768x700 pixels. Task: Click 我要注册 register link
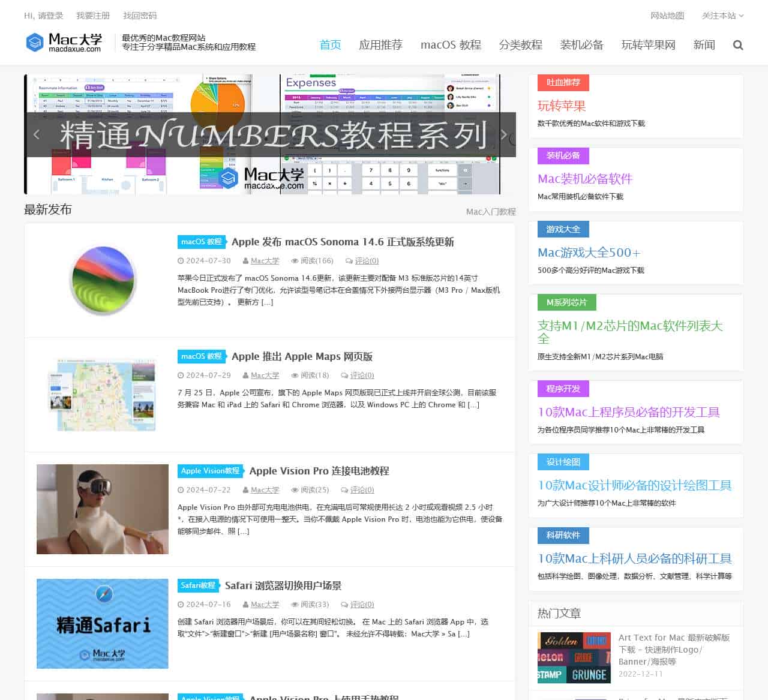pos(93,16)
